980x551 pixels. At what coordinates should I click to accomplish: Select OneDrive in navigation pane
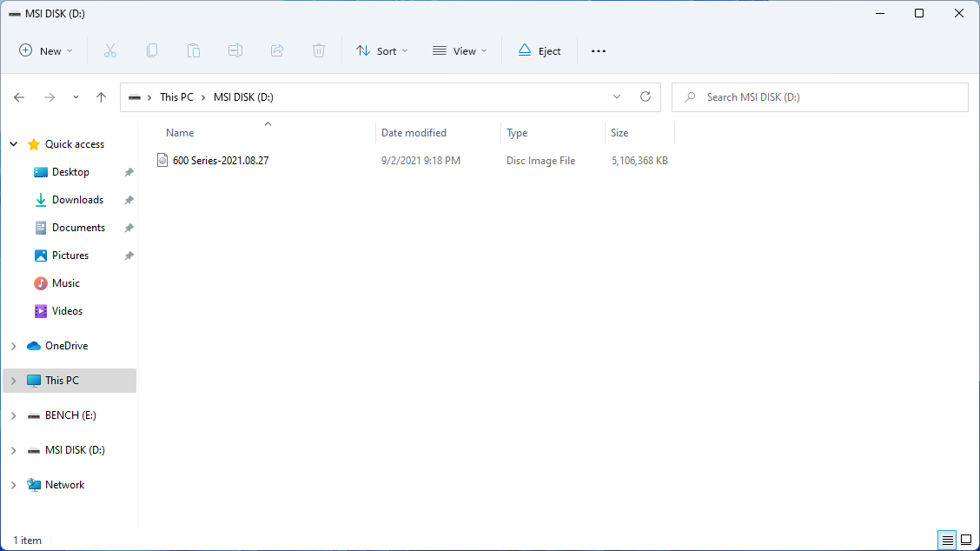tap(66, 346)
